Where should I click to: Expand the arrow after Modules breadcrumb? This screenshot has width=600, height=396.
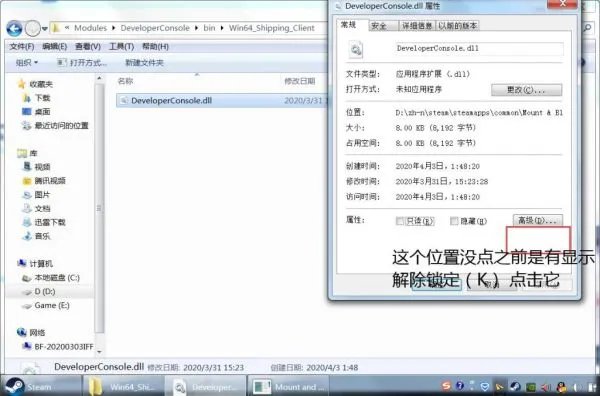114,28
